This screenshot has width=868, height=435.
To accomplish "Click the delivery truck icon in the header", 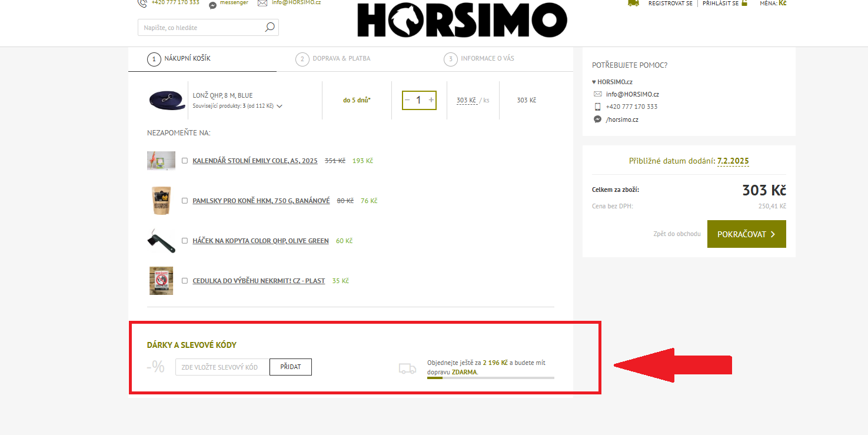I will (x=634, y=3).
